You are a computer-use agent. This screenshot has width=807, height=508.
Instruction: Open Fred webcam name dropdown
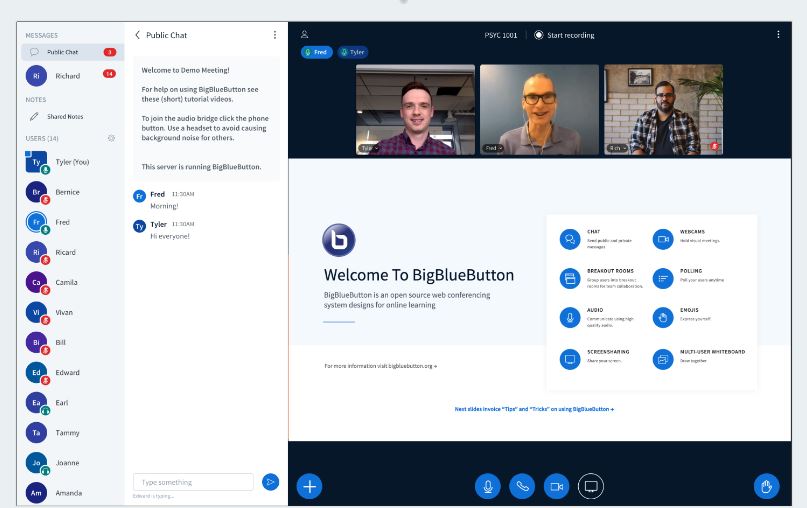493,148
